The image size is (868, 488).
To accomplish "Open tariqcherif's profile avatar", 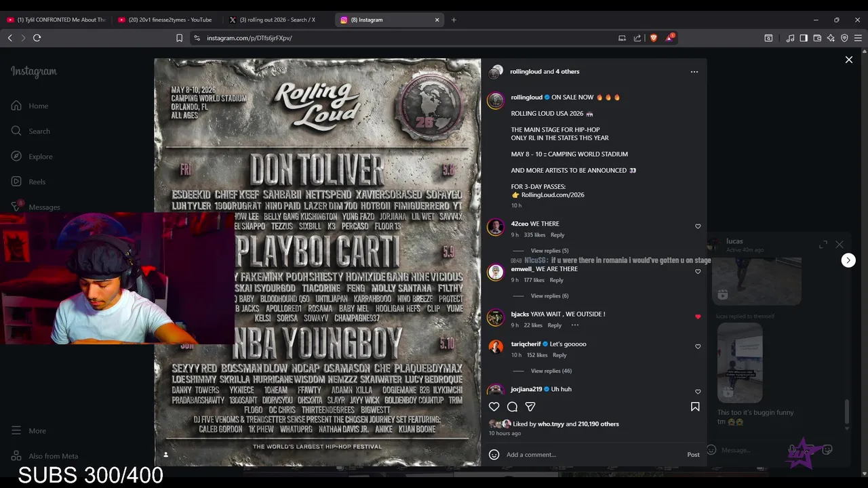I will tap(496, 347).
